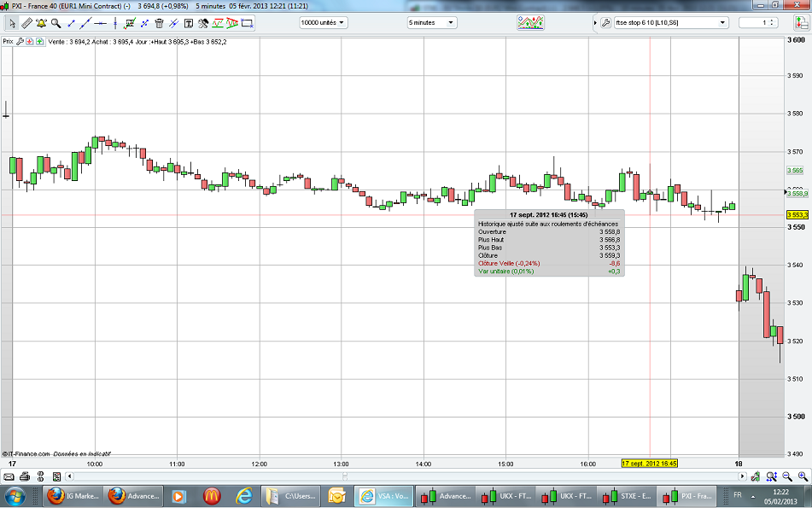The height and width of the screenshot is (508, 812).
Task: Switch to the Firefox Advance... taskbar item
Action: (134, 496)
